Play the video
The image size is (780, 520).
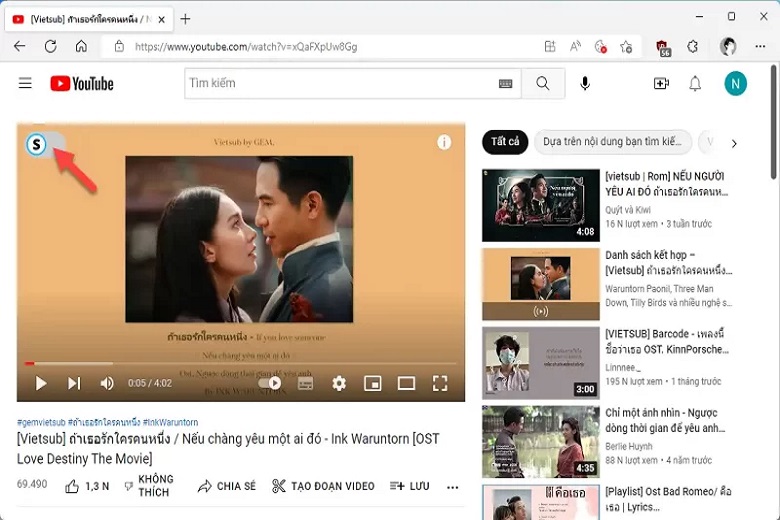[41, 383]
